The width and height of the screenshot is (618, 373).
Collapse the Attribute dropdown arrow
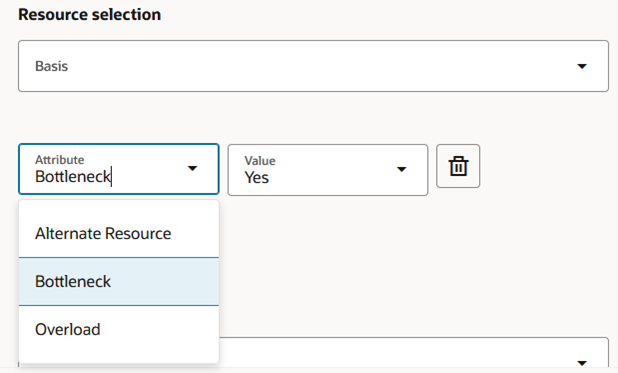point(192,169)
